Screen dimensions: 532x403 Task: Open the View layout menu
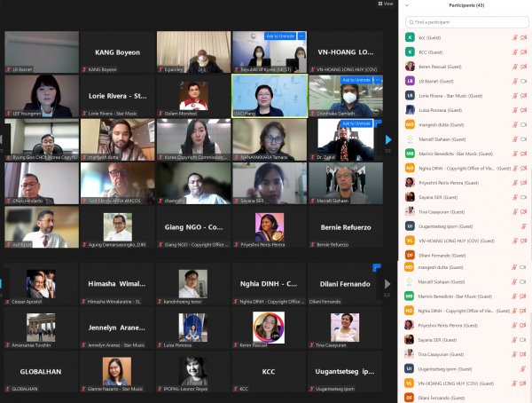(386, 4)
